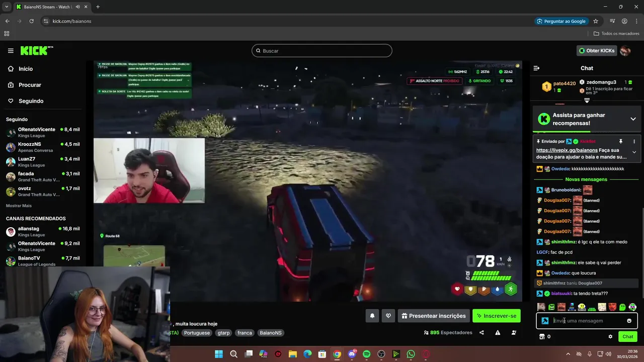Click chat username LGCF
The width and height of the screenshot is (644, 362).
coord(541,252)
